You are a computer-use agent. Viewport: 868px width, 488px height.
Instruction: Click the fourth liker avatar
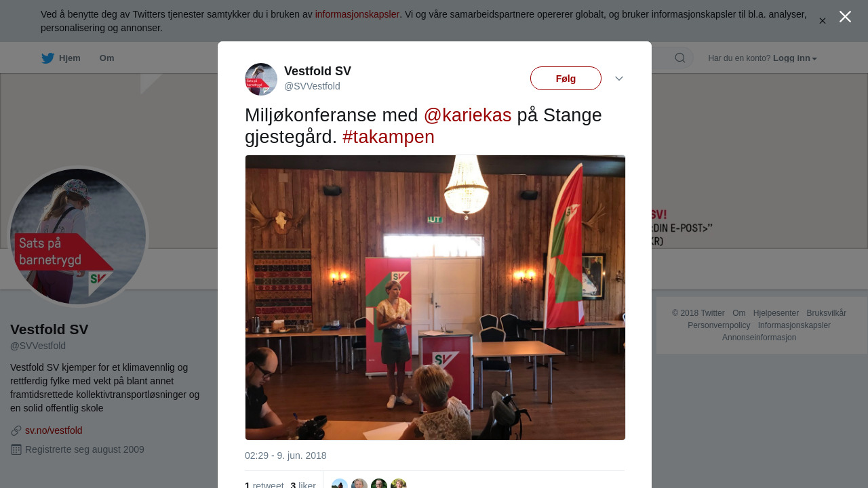pos(399,484)
